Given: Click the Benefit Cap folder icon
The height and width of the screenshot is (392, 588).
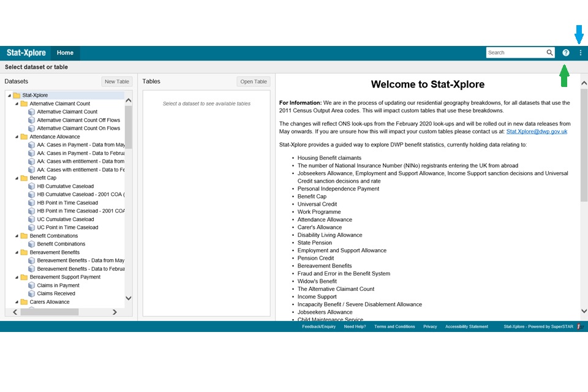Looking at the screenshot, I should [24, 178].
